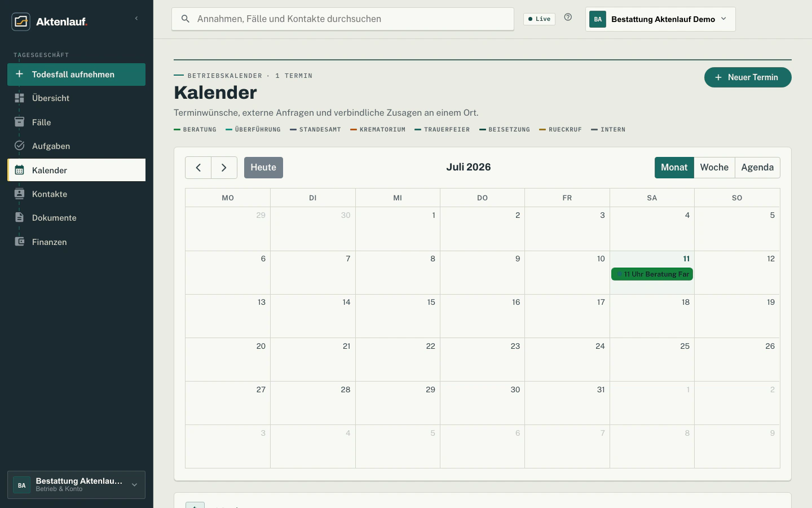This screenshot has width=812, height=508.
Task: Go to the Fälle section
Action: 76,122
